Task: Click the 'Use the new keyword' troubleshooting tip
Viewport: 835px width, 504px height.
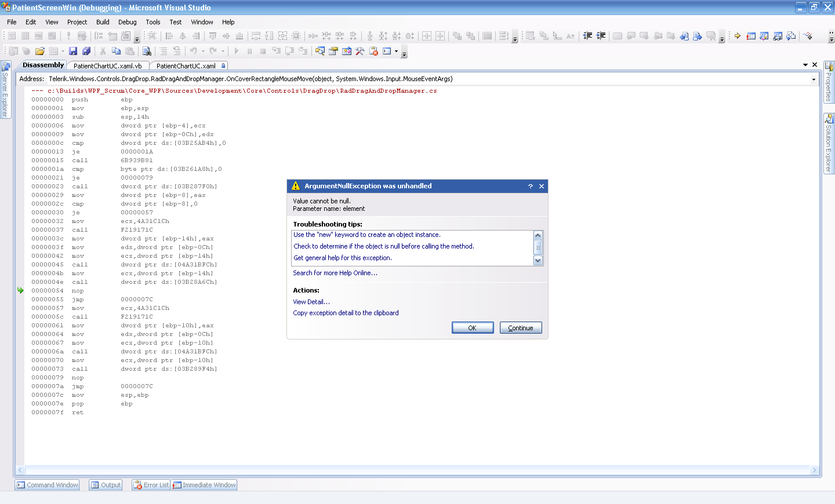Action: 367,235
